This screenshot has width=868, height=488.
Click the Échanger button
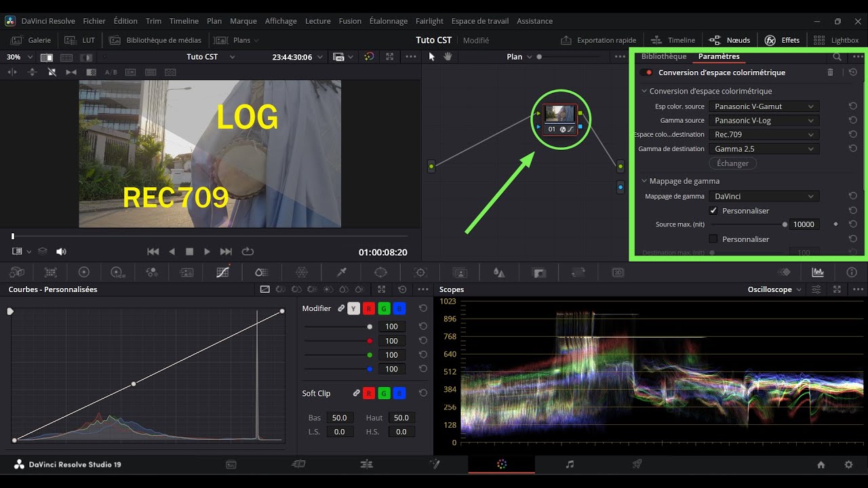coord(733,163)
